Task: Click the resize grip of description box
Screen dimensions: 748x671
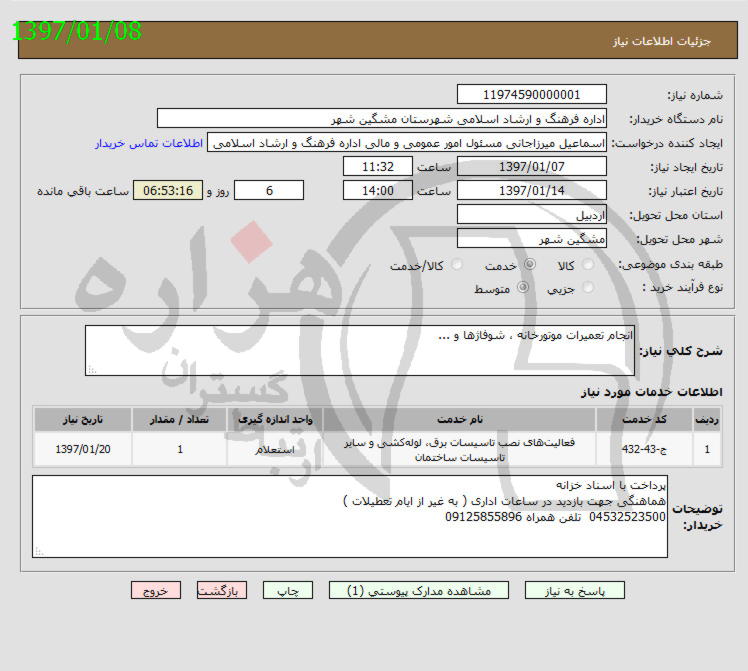Action: pyautogui.click(x=92, y=370)
